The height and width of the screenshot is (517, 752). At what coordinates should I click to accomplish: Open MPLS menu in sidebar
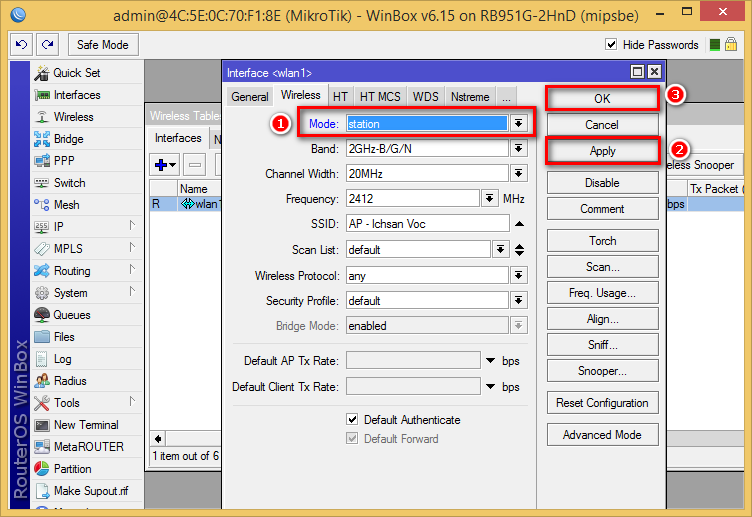tap(68, 248)
